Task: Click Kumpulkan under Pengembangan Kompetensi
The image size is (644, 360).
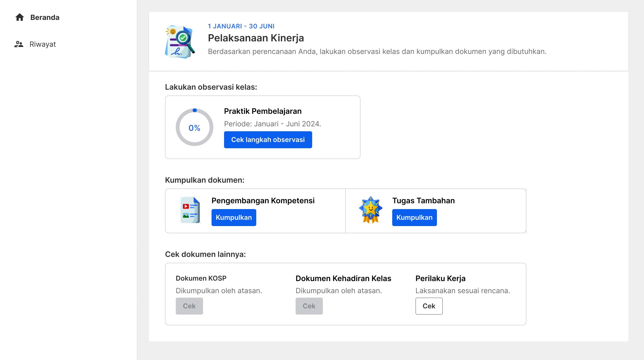Action: [x=234, y=218]
